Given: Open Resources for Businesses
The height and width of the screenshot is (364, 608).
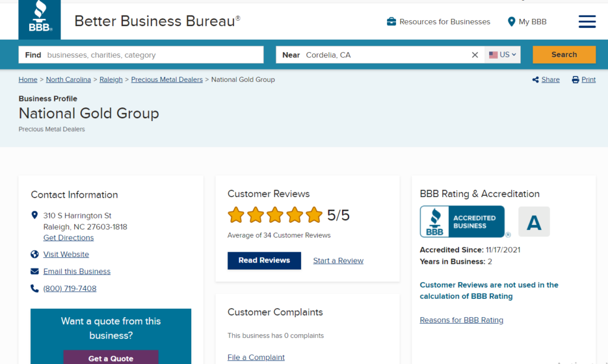Looking at the screenshot, I should point(445,22).
